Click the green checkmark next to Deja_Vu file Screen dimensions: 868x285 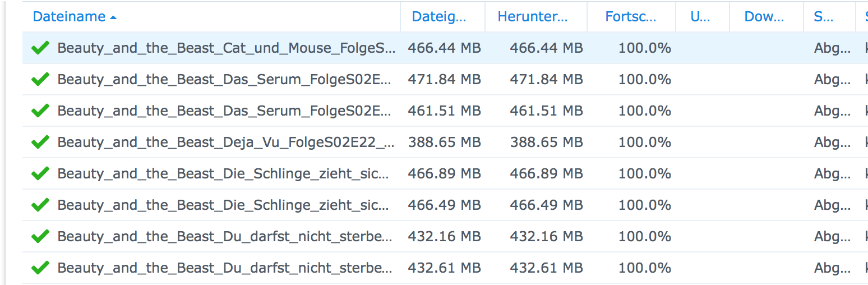click(x=40, y=142)
